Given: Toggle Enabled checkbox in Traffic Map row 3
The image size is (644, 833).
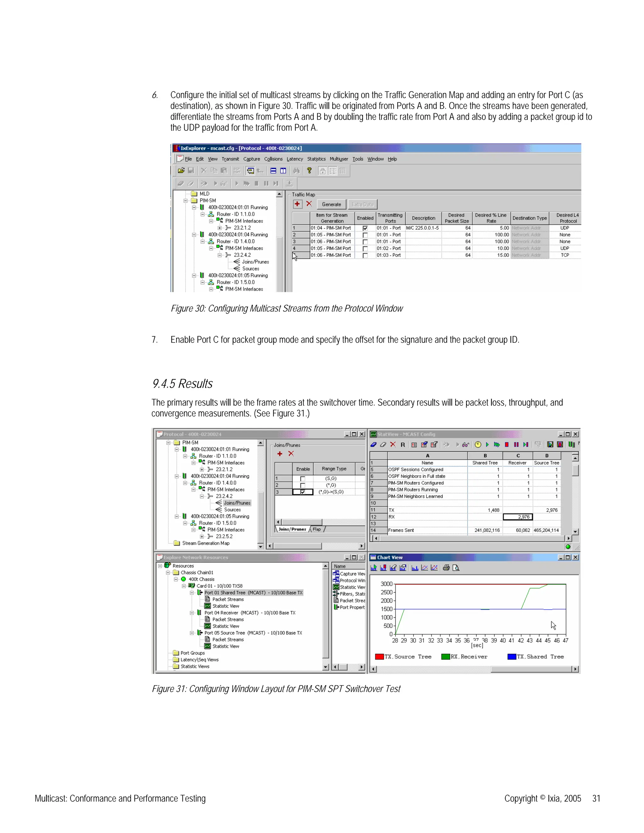Looking at the screenshot, I should 365,242.
